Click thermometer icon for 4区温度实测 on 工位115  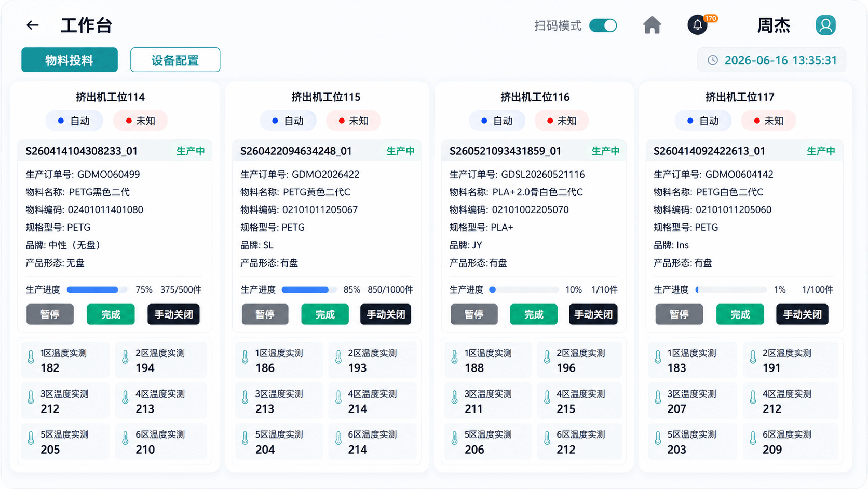pyautogui.click(x=338, y=398)
